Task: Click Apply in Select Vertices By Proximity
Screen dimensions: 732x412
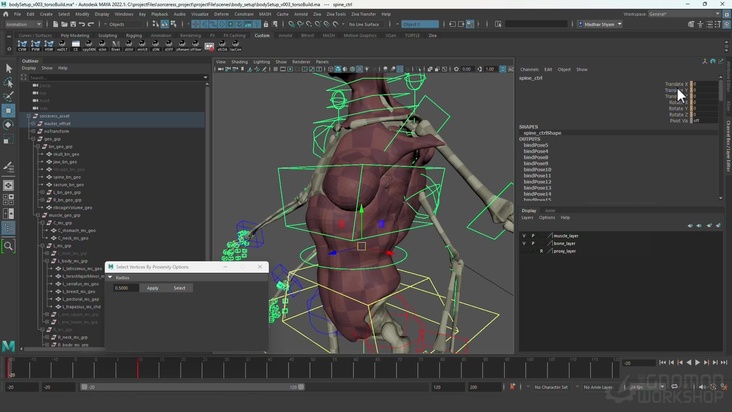Action: [x=153, y=288]
